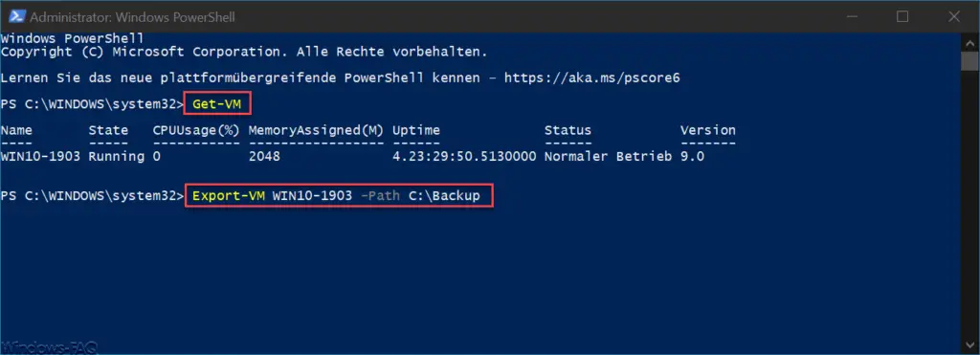
Task: Click the MemoryAssigned(M) column header
Action: [x=316, y=131]
